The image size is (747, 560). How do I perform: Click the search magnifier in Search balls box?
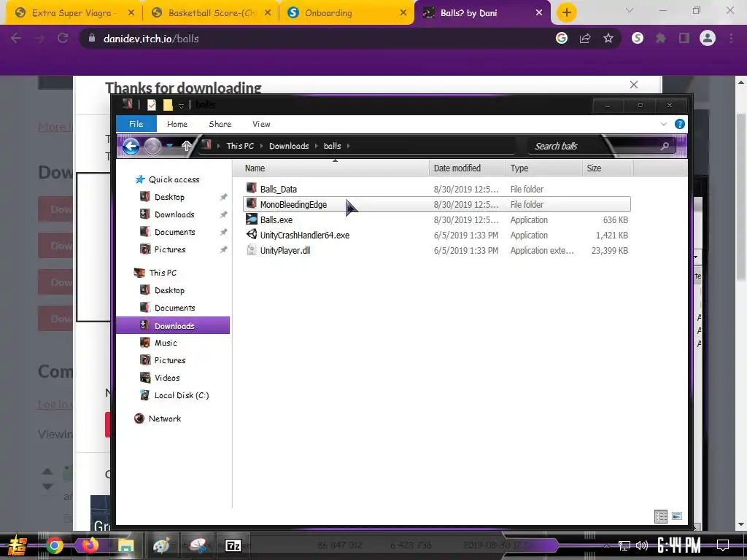pos(665,146)
